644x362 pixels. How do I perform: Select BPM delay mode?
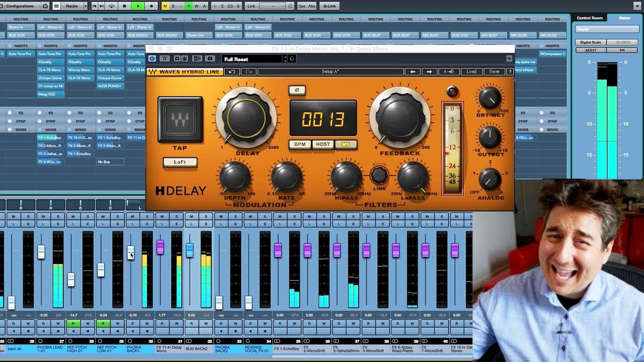click(x=300, y=144)
